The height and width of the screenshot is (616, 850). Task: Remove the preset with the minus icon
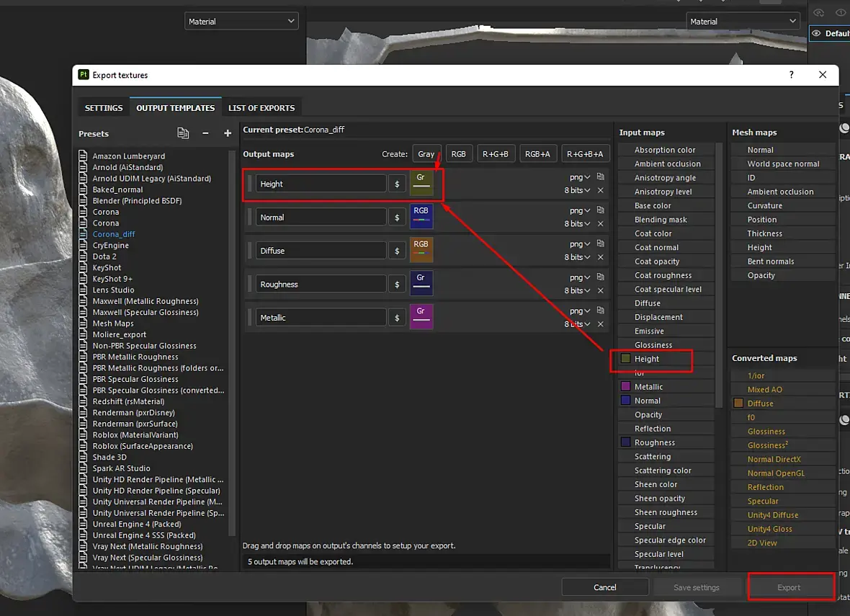tap(205, 133)
